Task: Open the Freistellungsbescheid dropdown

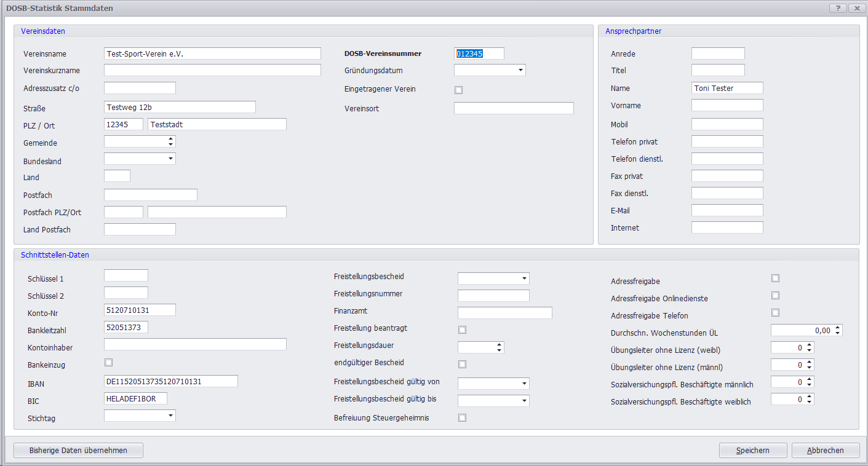Action: pos(524,278)
